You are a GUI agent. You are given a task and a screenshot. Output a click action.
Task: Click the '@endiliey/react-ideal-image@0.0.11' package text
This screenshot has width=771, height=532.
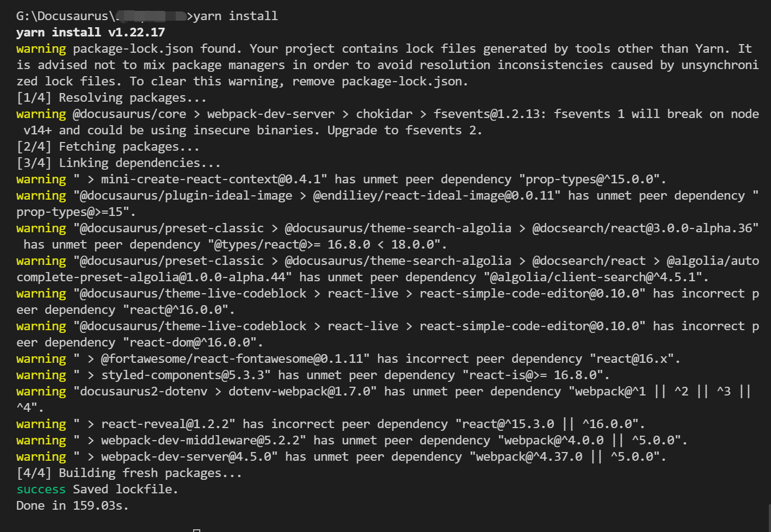436,196
